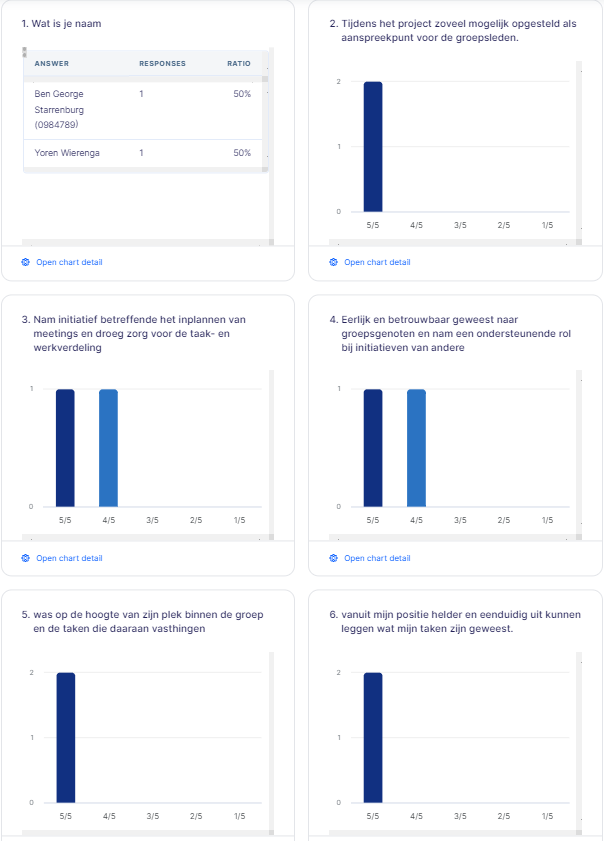Click the light blue 4/5 bar in question 4

point(416,447)
